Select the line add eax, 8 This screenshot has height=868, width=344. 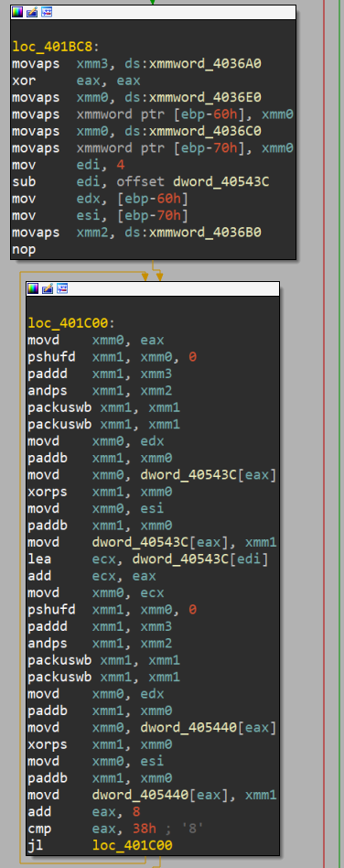coord(83,811)
